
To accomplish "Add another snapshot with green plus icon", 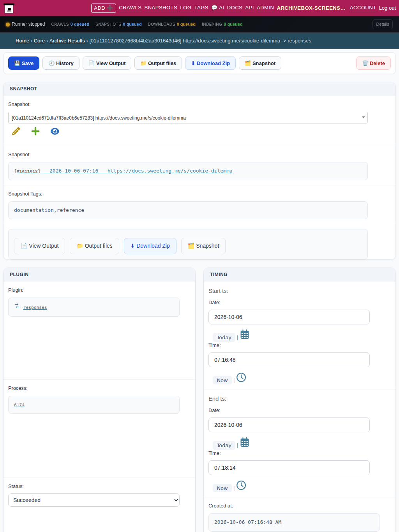I will point(35,131).
